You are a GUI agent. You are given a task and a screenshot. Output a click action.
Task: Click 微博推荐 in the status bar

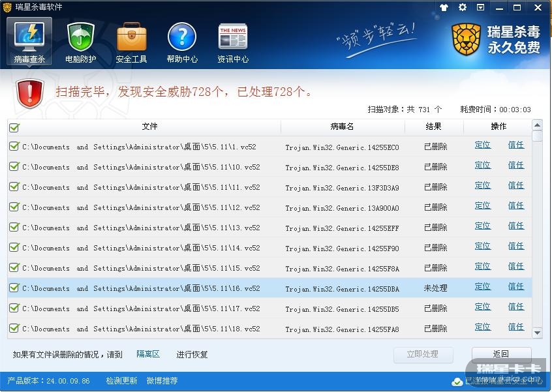[x=162, y=381]
